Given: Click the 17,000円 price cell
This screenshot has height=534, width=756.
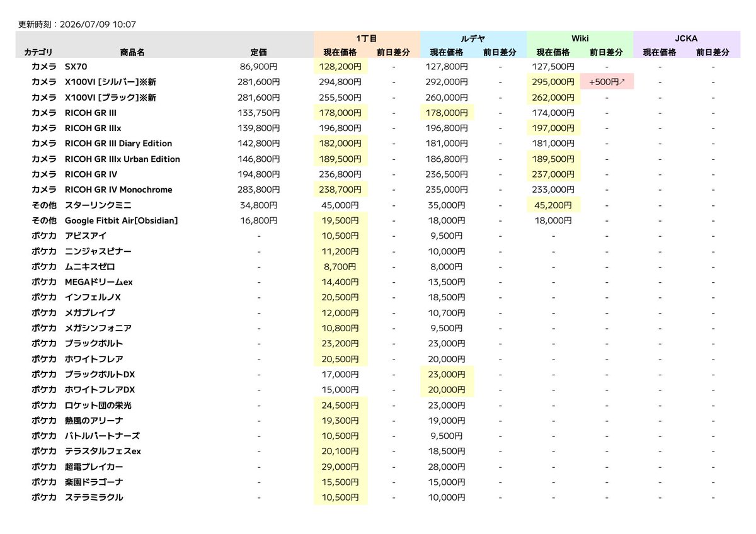Looking at the screenshot, I should pyautogui.click(x=341, y=374).
